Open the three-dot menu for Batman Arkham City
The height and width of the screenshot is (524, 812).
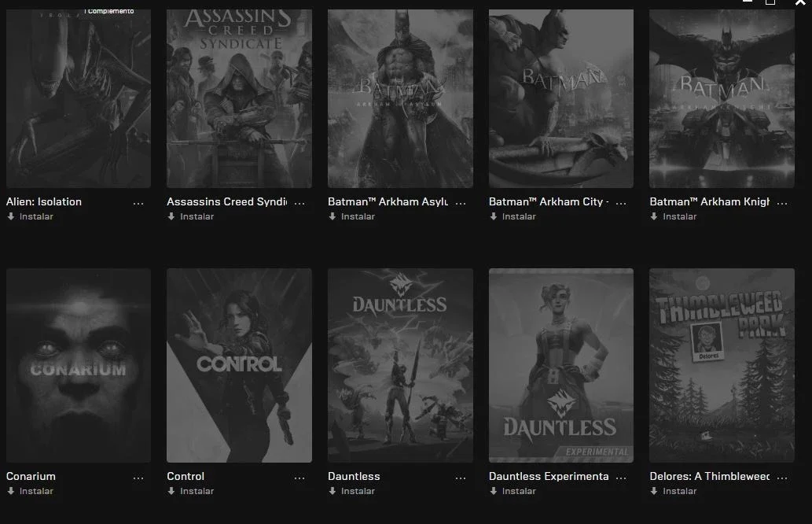coord(621,203)
